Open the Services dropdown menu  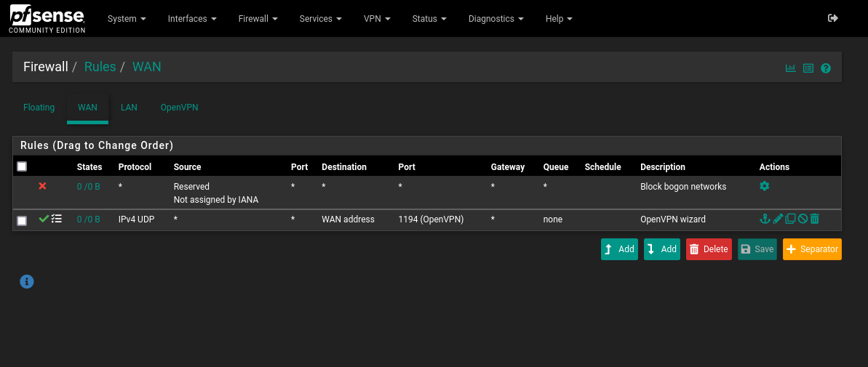[321, 19]
